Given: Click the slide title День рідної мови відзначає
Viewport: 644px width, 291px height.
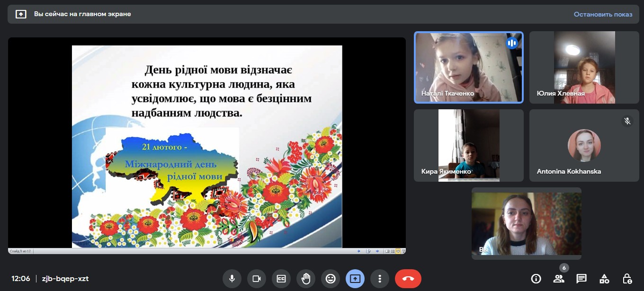Looking at the screenshot, I should pos(218,71).
